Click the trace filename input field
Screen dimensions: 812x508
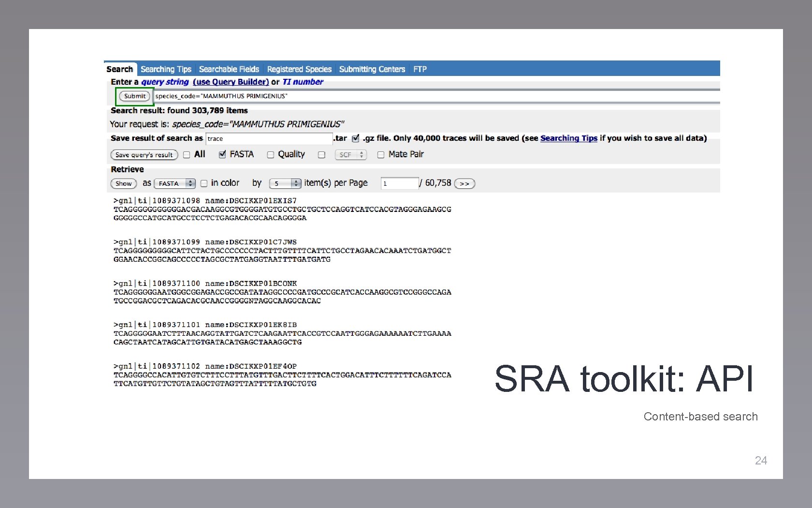(269, 138)
